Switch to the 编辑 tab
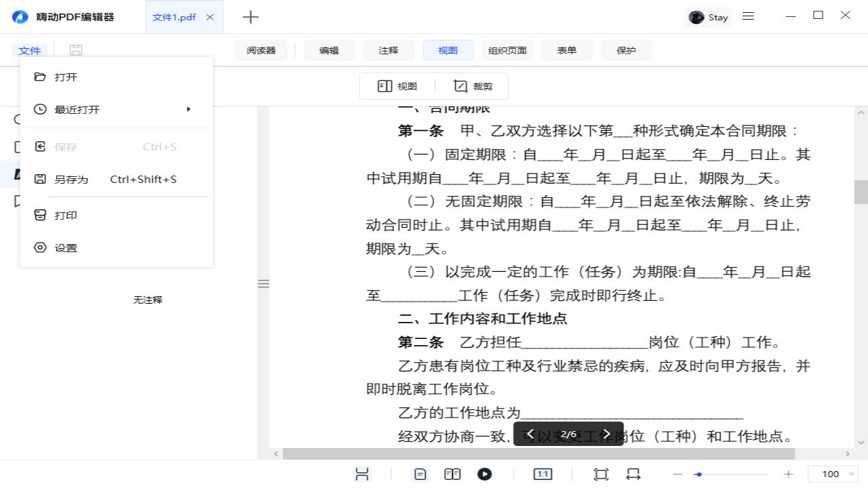Viewport: 868px width, 488px height. click(x=329, y=50)
